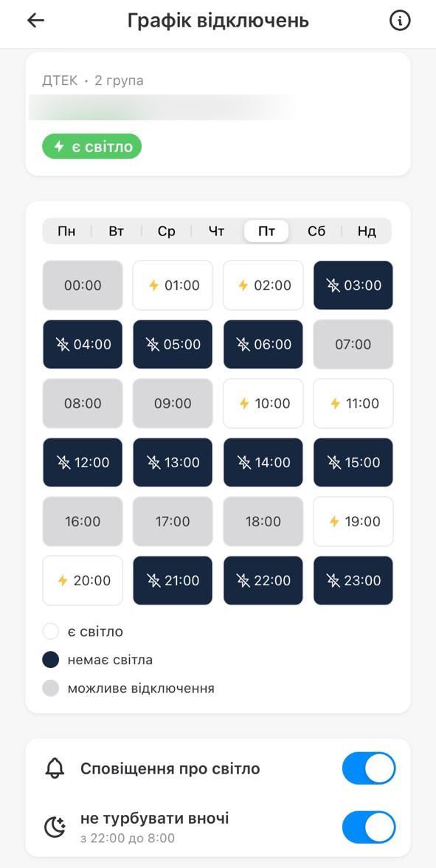Tap the gray 00:00 time slot

tap(83, 285)
